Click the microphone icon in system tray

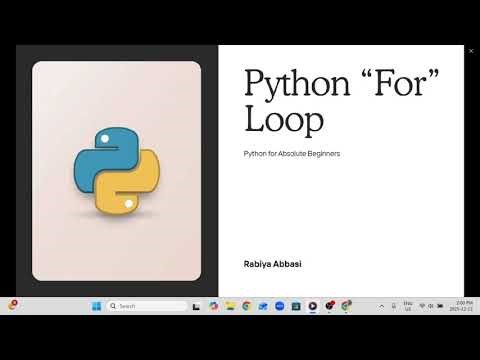pyautogui.click(x=394, y=306)
